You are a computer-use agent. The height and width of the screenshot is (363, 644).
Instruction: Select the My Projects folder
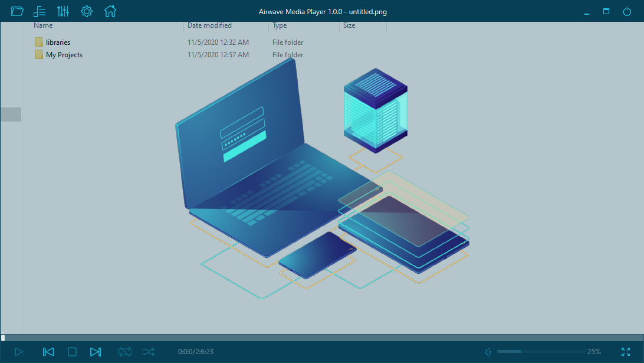[64, 55]
